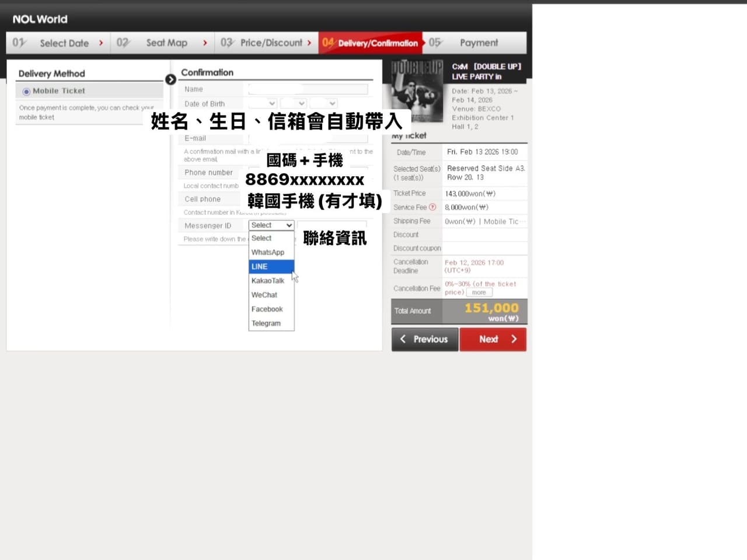Click the 143,000won ticket price value
Image resolution: width=747 pixels, height=560 pixels.
[470, 194]
